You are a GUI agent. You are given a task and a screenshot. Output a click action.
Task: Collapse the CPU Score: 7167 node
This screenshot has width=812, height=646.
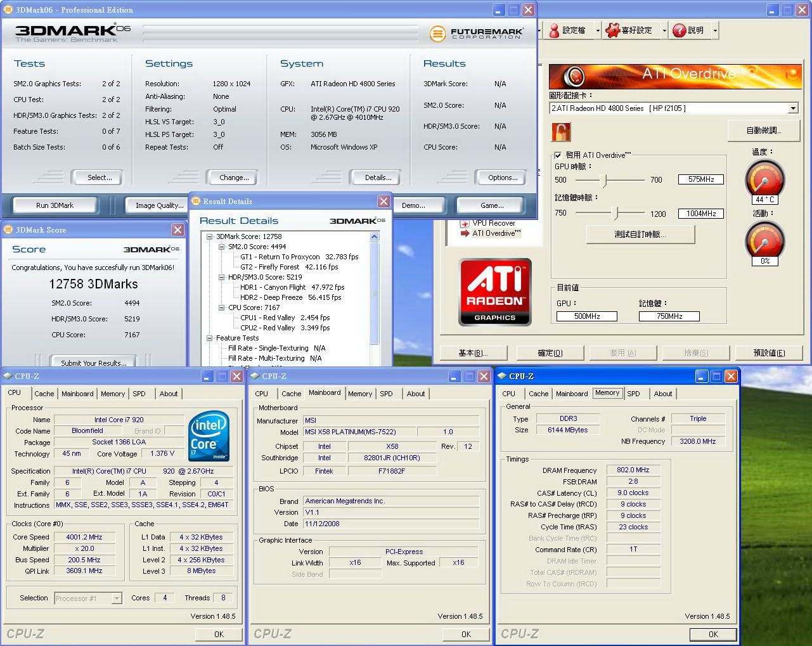pyautogui.click(x=222, y=307)
